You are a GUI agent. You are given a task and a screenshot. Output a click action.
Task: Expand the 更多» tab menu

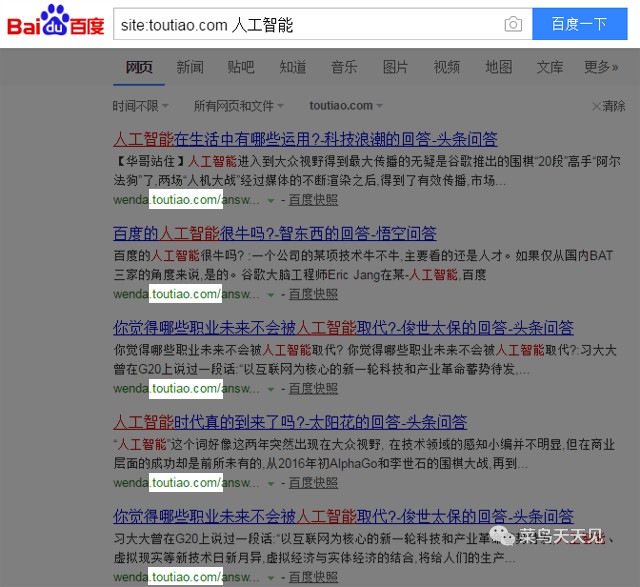click(x=601, y=67)
